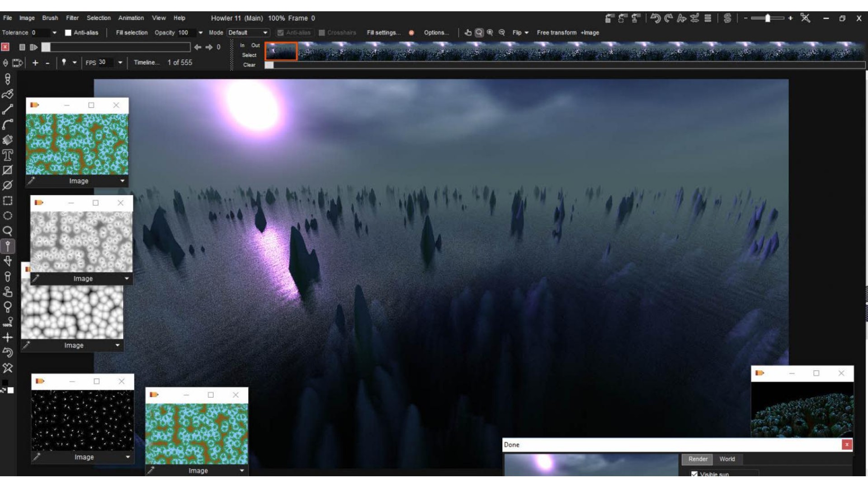Select the rectangle selection tool
This screenshot has height=488, width=868.
pos(8,201)
